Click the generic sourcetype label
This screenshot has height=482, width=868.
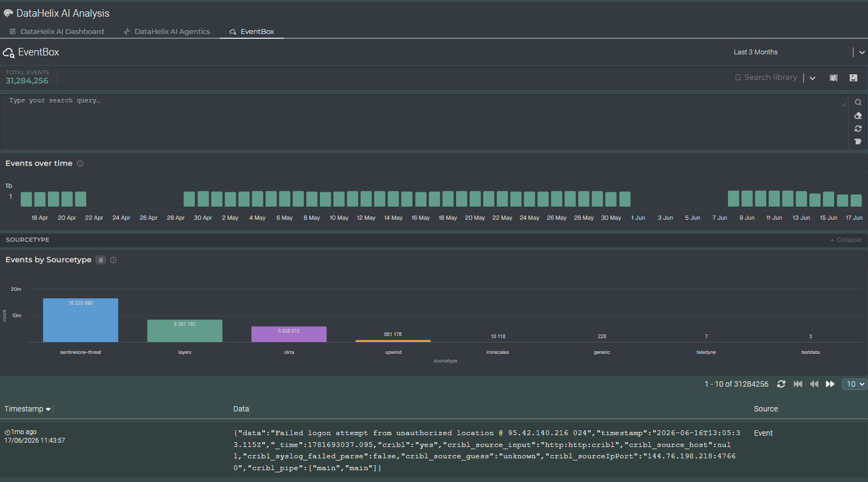pyautogui.click(x=602, y=352)
